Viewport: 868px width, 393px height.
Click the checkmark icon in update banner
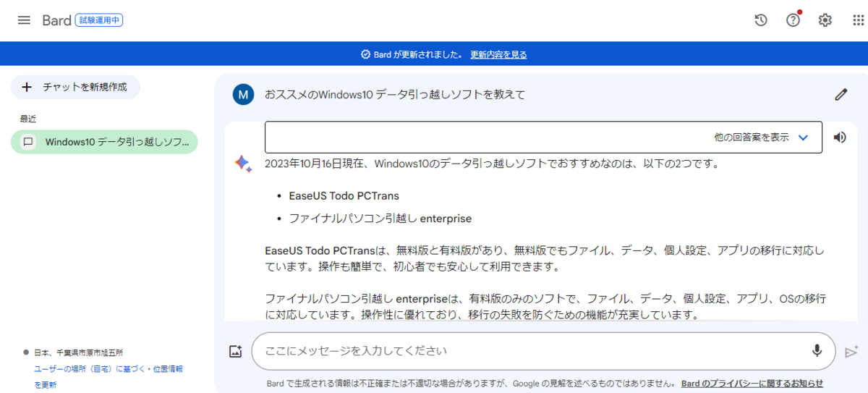[365, 54]
